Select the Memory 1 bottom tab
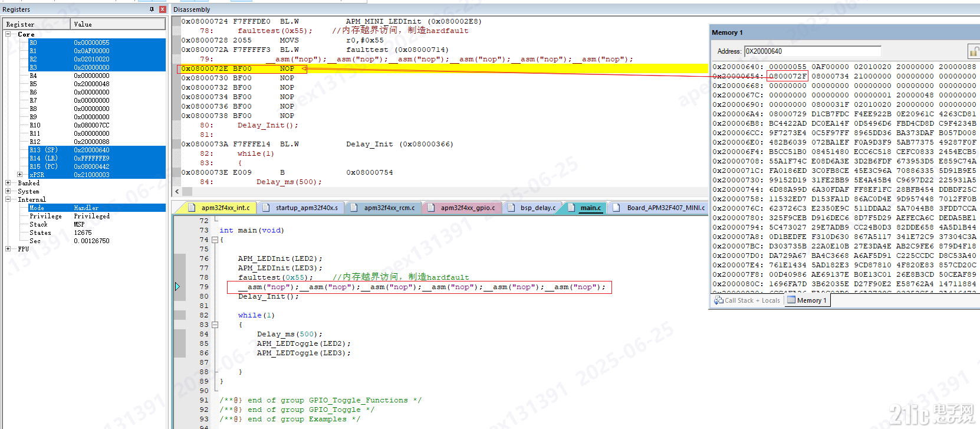The height and width of the screenshot is (429, 980). (x=807, y=300)
